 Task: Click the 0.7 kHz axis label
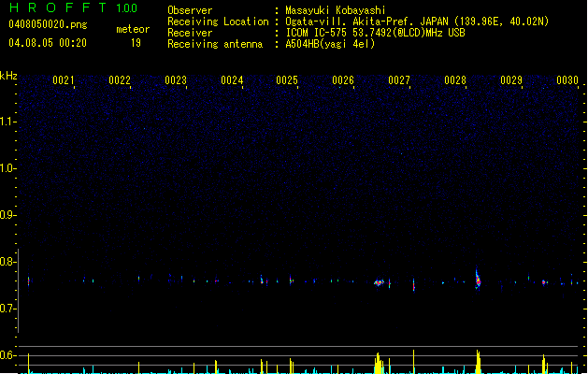point(7,309)
